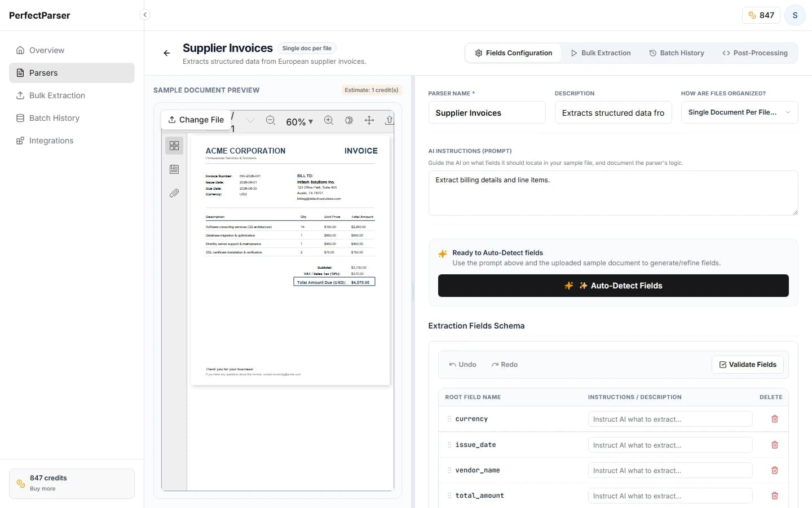This screenshot has height=508, width=812.
Task: Delete the vendor_name field
Action: [x=775, y=470]
